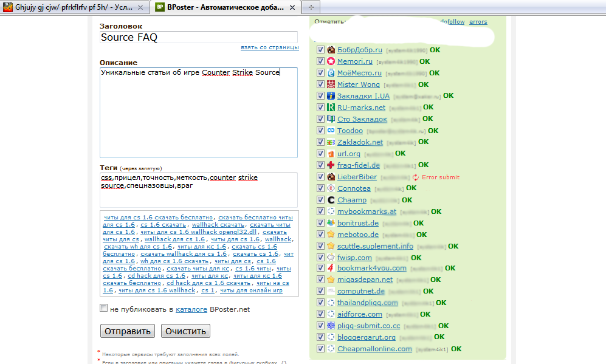Add tag 'читы для cs 1.6 wallhack opengl32.dll'
The height and width of the screenshot is (364, 606).
198,232
